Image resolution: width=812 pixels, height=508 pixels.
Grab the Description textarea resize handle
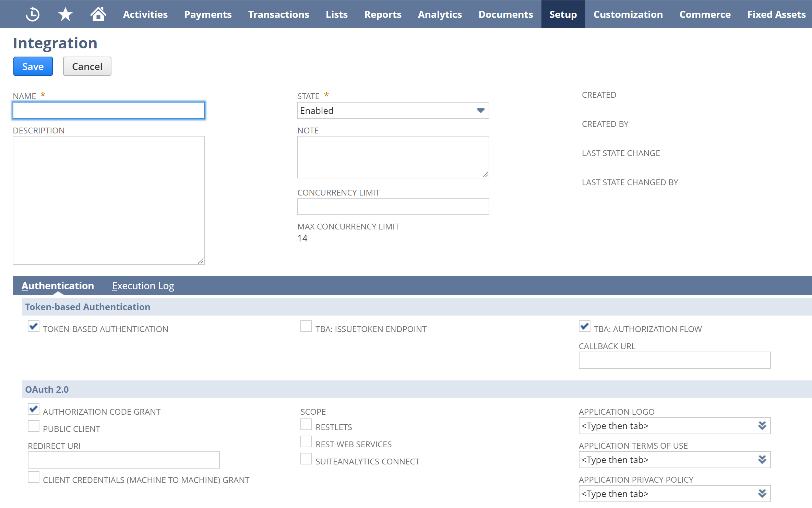201,261
